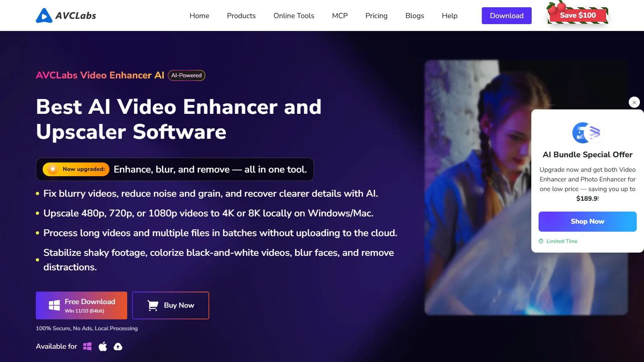This screenshot has width=644, height=362.
Task: Open the Products menu
Action: pyautogui.click(x=241, y=16)
